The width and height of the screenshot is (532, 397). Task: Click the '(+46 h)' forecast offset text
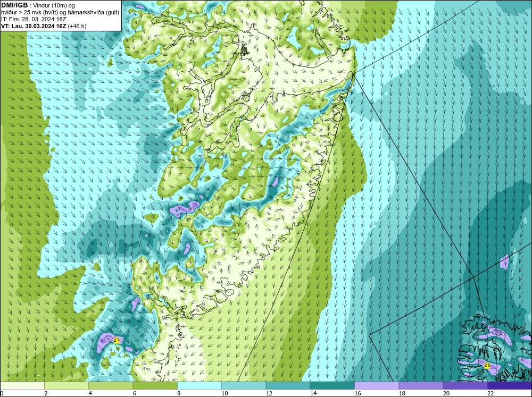77,26
